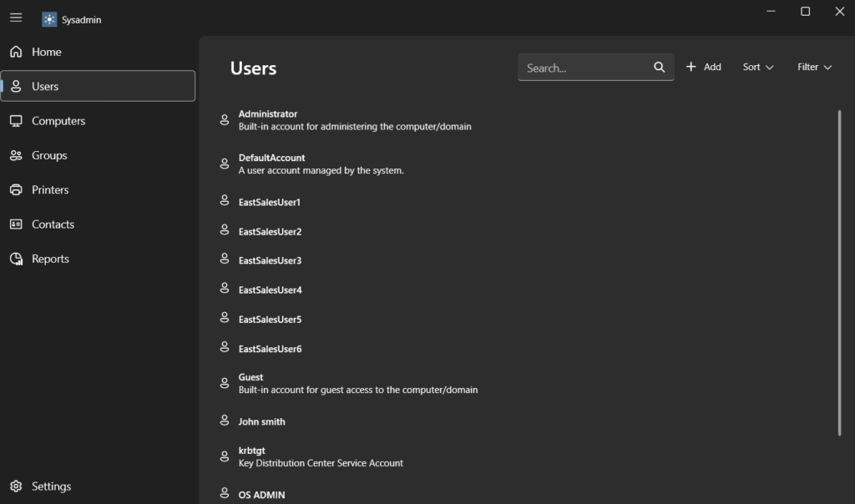The image size is (855, 504).
Task: Click the Groups people icon
Action: click(16, 155)
